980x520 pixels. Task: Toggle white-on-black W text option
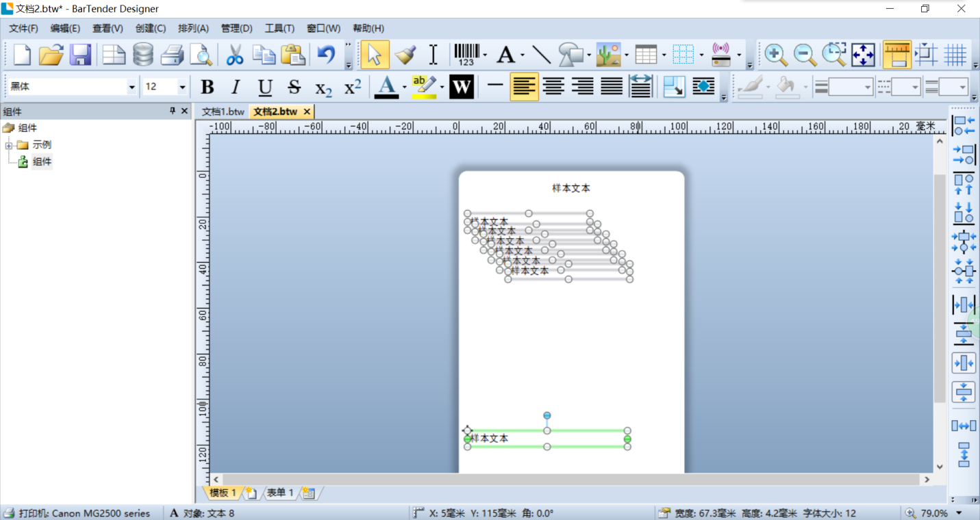coord(462,87)
